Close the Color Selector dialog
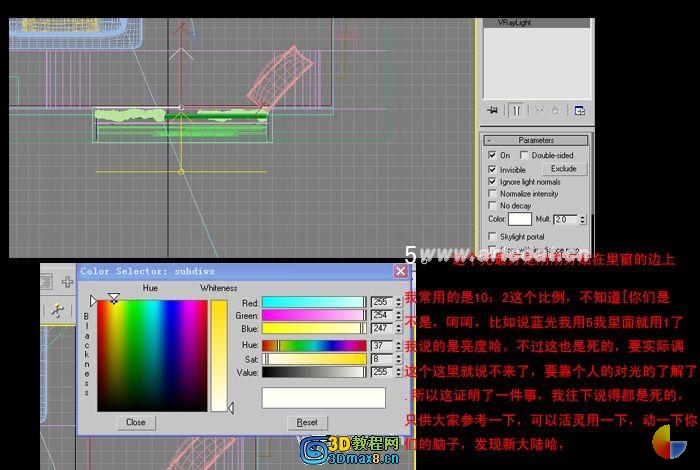This screenshot has width=700, height=470. [x=400, y=271]
